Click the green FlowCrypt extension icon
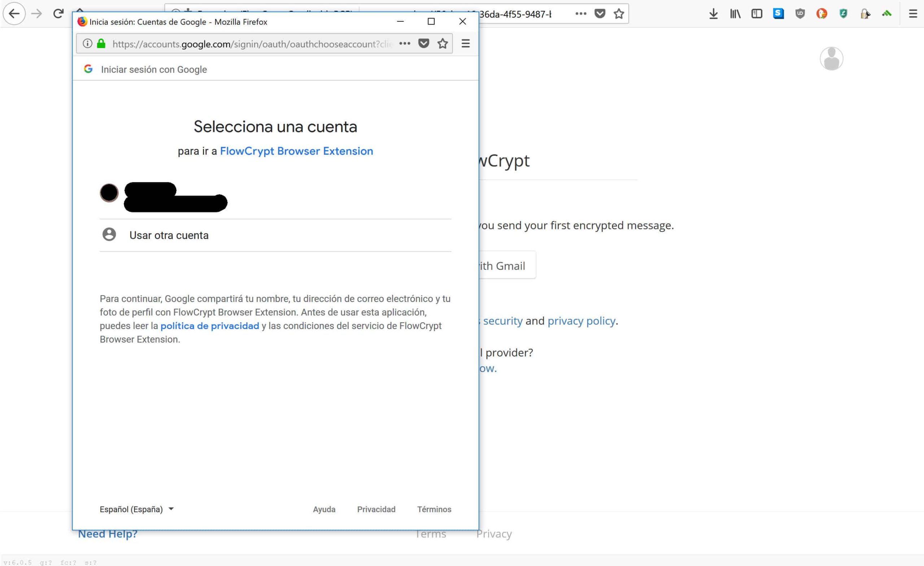Screen dimensions: 924x566 click(x=886, y=14)
